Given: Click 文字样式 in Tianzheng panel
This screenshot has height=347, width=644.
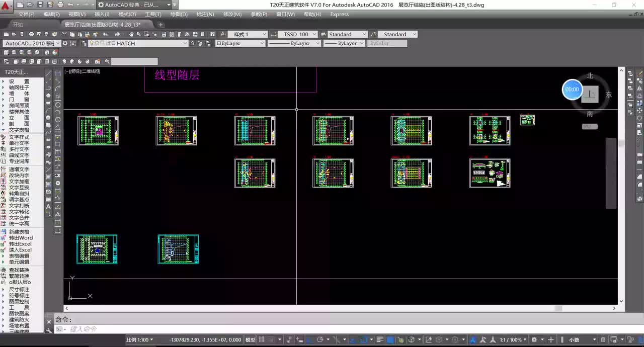Looking at the screenshot, I should point(19,137).
